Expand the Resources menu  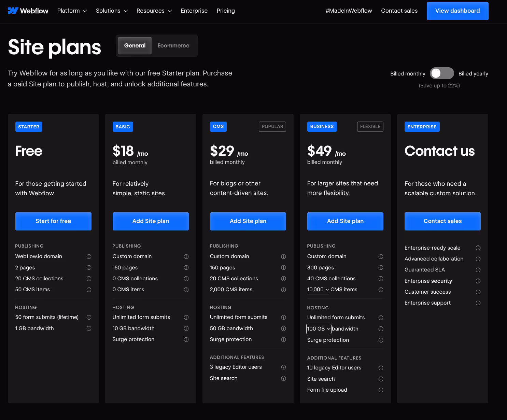pos(154,11)
